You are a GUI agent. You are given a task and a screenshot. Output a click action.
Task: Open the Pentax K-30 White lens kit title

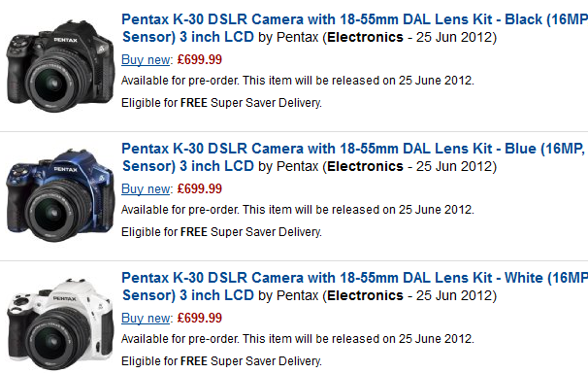coord(354,287)
